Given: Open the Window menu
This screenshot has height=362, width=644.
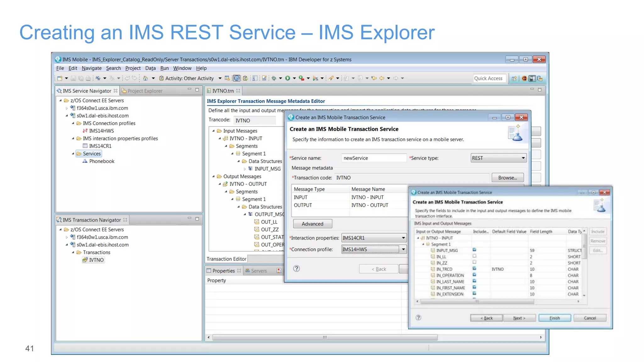Looking at the screenshot, I should tap(182, 68).
